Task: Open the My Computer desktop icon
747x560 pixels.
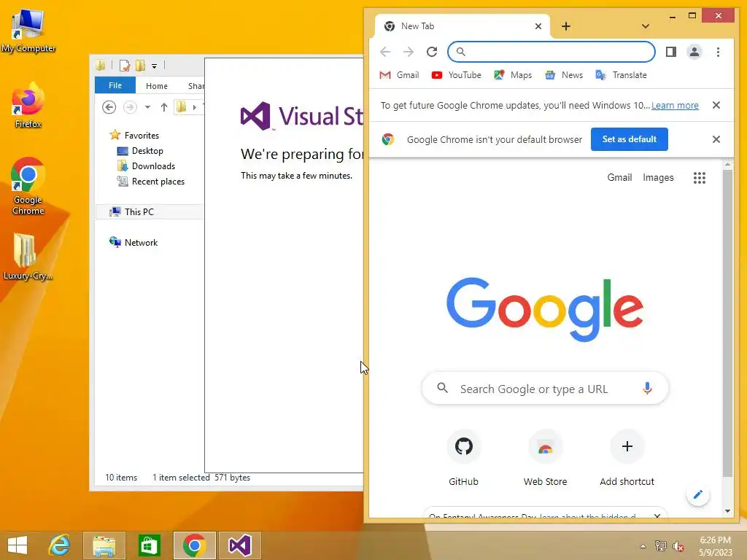Action: click(28, 31)
